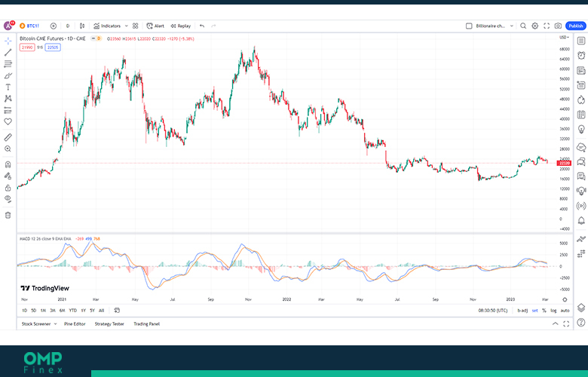Open the candlestick chart type dropdown
The height and width of the screenshot is (377, 588).
coord(82,26)
